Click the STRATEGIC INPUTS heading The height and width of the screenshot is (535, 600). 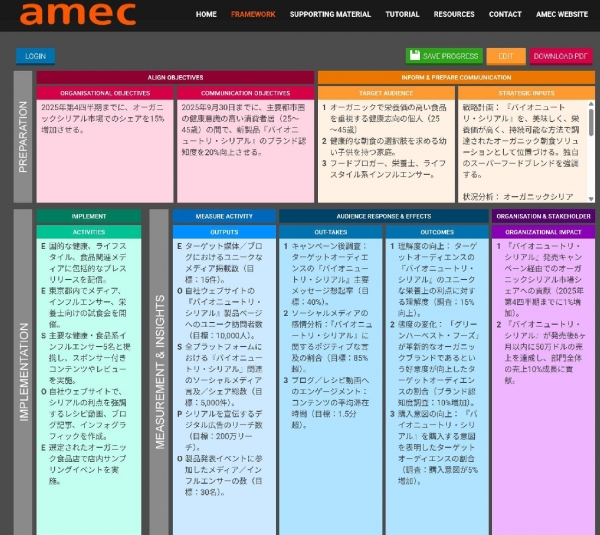526,93
